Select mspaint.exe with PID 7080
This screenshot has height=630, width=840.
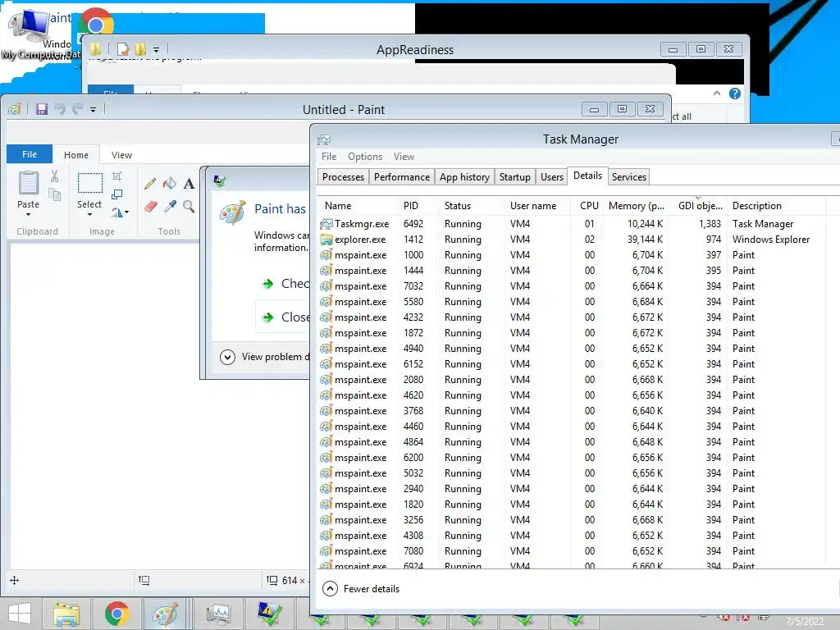tap(578, 550)
